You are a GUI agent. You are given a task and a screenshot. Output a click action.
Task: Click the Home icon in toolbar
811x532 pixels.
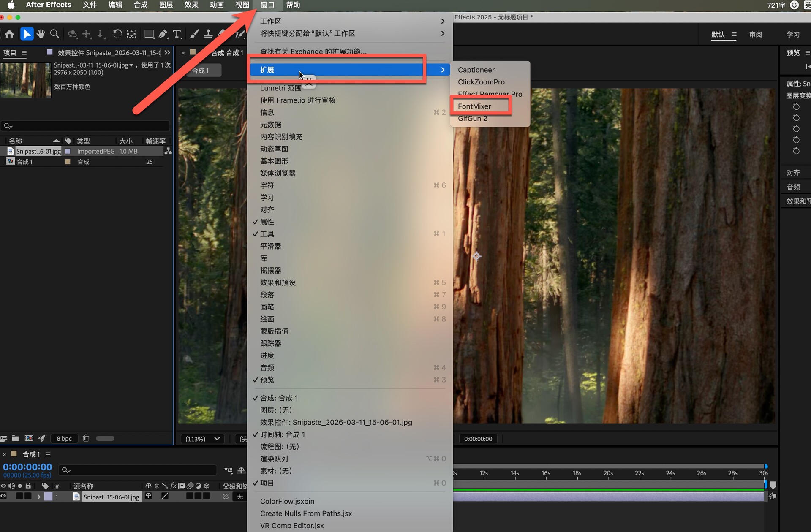coord(9,34)
